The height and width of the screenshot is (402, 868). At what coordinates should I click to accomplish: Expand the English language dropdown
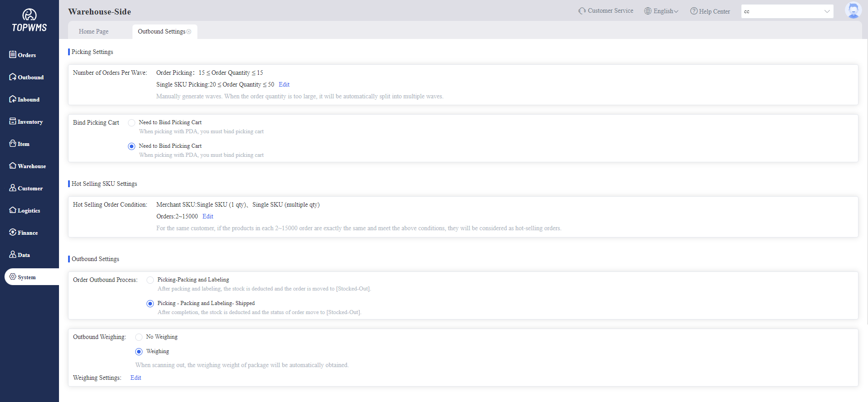[x=662, y=11]
